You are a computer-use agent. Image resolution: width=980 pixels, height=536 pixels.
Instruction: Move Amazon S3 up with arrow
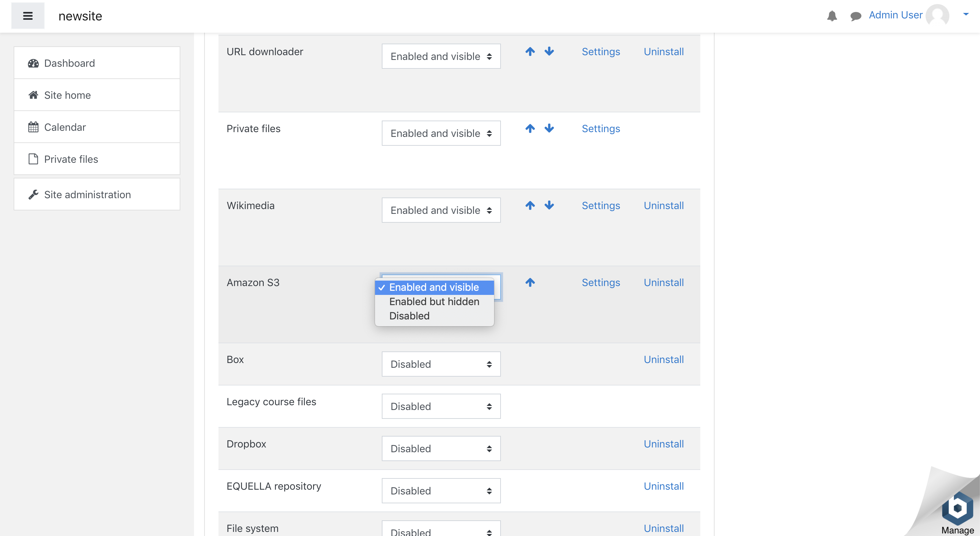(530, 282)
